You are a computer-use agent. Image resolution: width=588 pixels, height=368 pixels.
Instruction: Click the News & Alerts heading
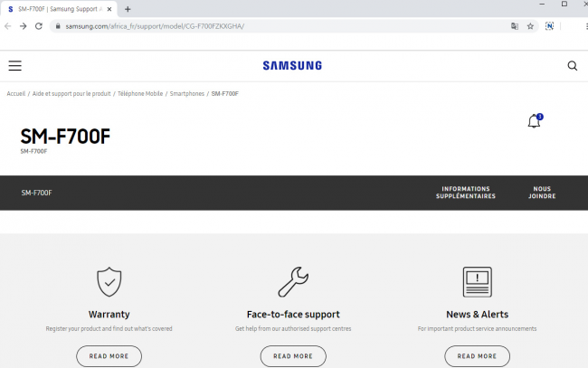click(477, 315)
